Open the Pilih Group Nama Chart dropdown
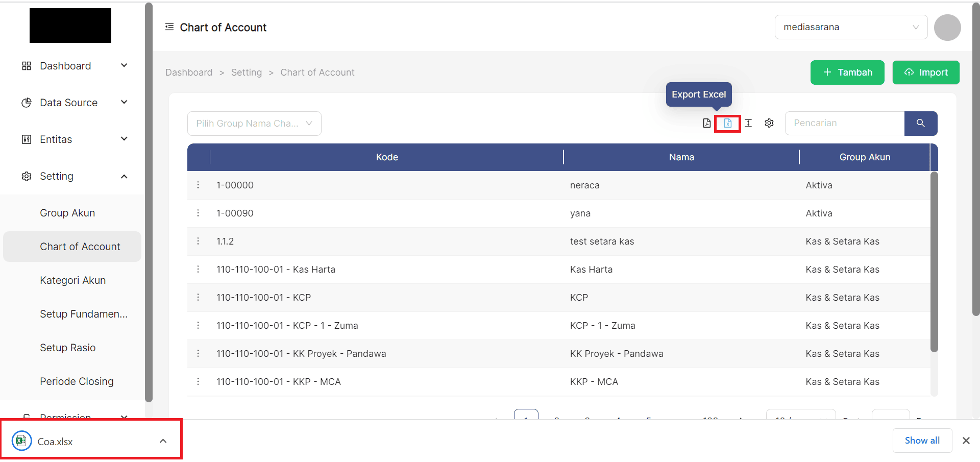Viewport: 980px width, 462px height. (x=254, y=123)
